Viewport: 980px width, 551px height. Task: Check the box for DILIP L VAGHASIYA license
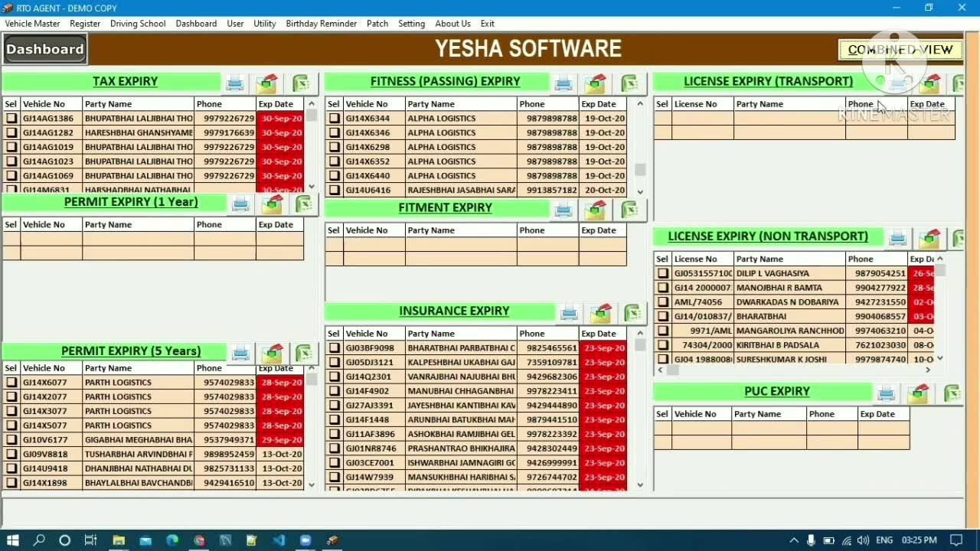click(x=663, y=274)
